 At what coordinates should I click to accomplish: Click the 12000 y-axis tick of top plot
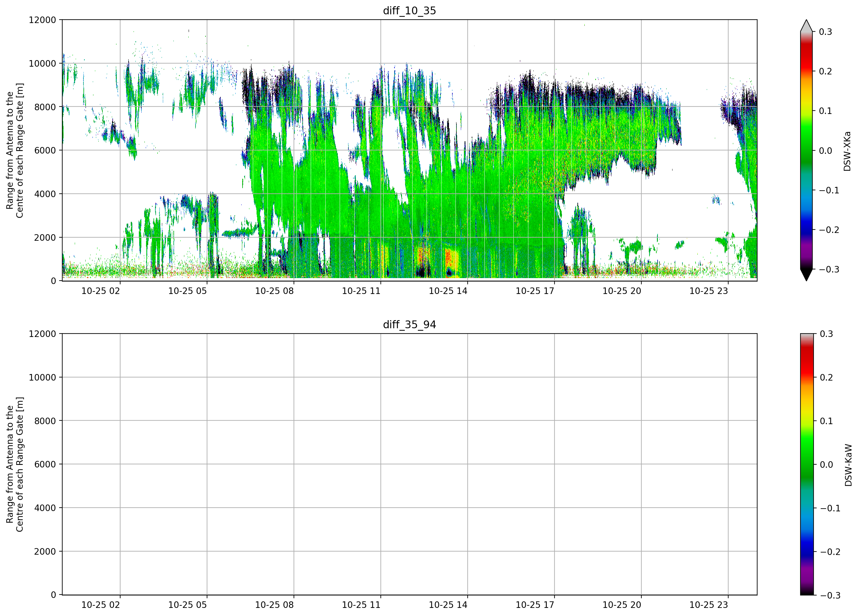42,20
